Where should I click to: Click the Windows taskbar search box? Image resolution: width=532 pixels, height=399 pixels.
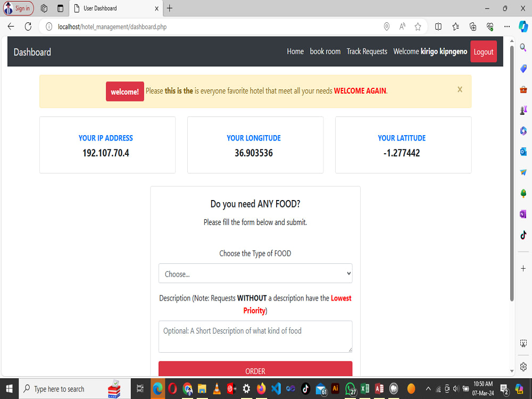tap(74, 389)
